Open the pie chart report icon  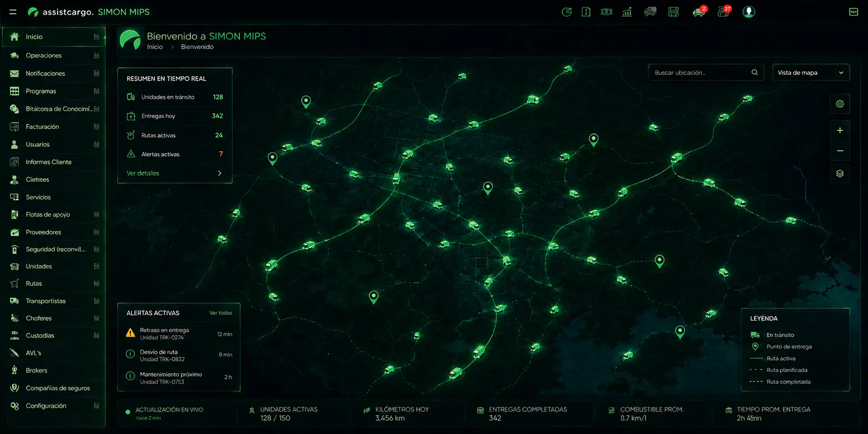tap(567, 12)
